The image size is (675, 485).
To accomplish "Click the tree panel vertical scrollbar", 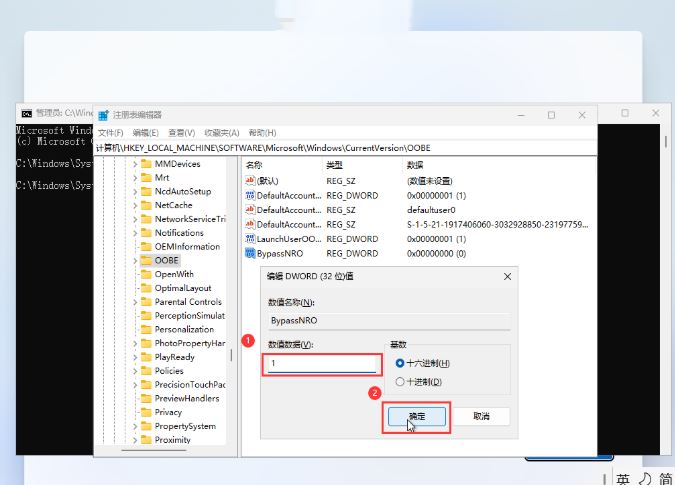I will (233, 300).
